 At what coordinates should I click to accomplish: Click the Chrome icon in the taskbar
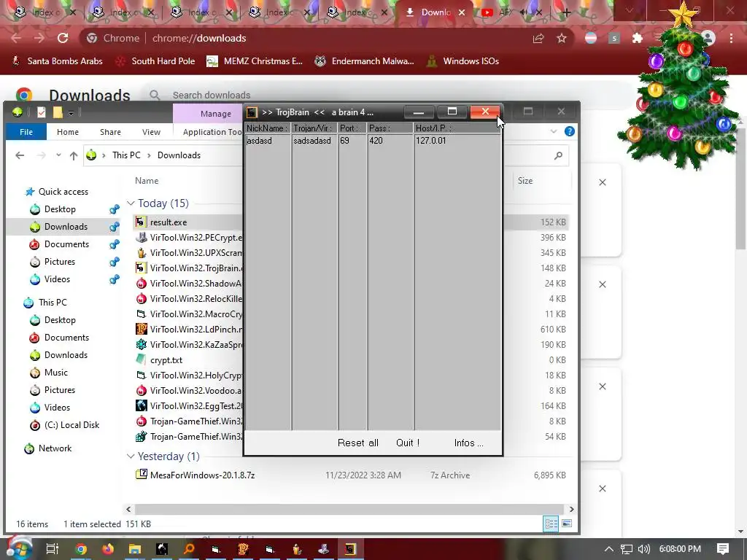[x=81, y=549]
